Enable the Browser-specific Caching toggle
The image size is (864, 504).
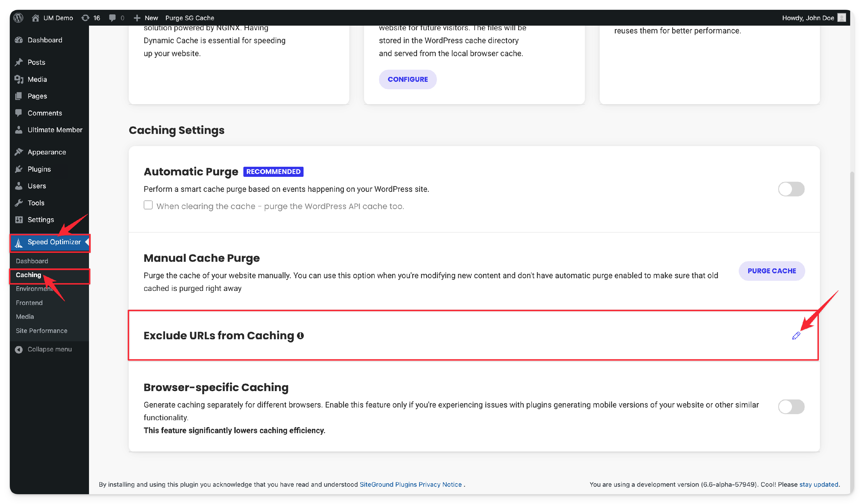coord(791,407)
